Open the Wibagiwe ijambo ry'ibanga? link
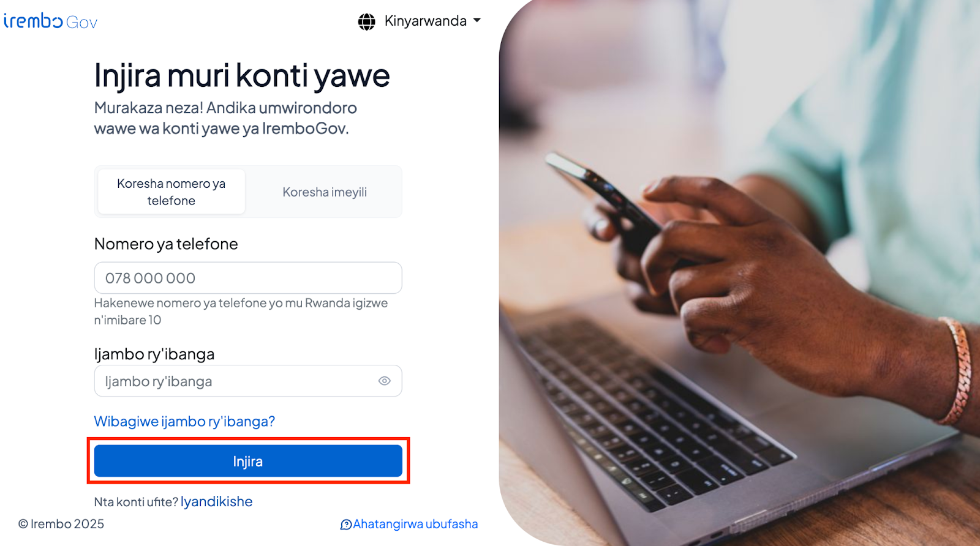This screenshot has height=546, width=980. 184,421
